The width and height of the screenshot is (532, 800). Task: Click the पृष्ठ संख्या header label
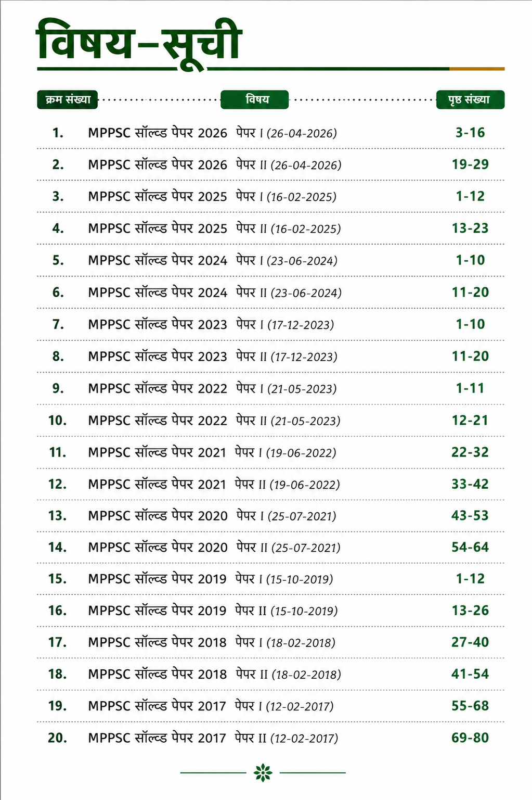click(470, 99)
